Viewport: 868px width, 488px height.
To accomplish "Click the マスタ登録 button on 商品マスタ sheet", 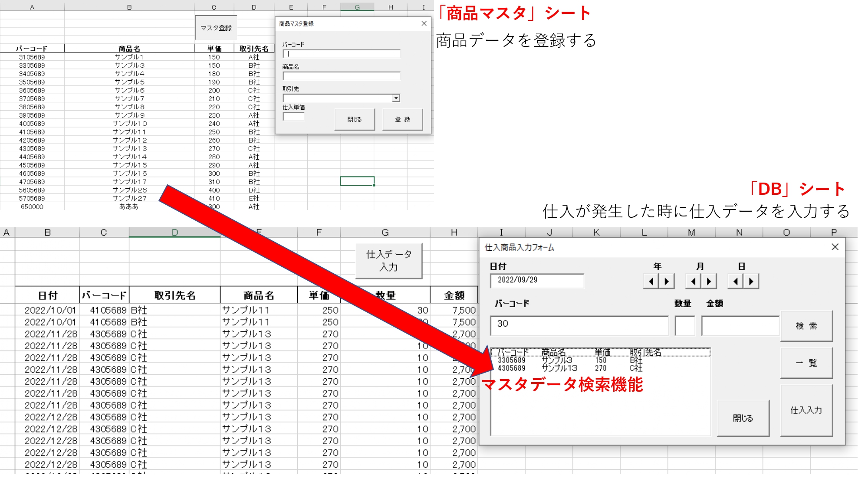I will click(x=217, y=27).
